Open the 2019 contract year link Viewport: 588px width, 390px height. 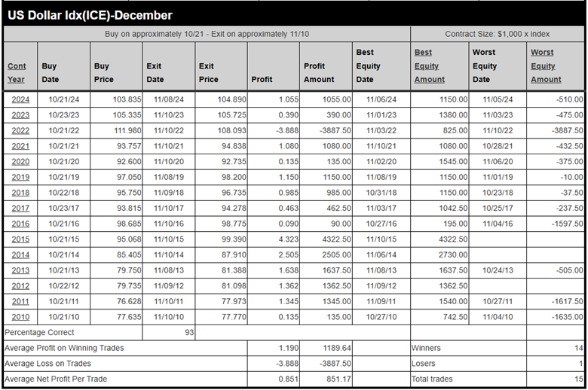(20, 177)
